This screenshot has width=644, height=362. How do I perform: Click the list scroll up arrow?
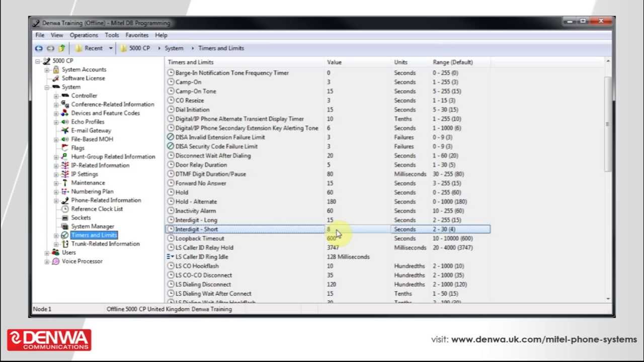click(608, 61)
